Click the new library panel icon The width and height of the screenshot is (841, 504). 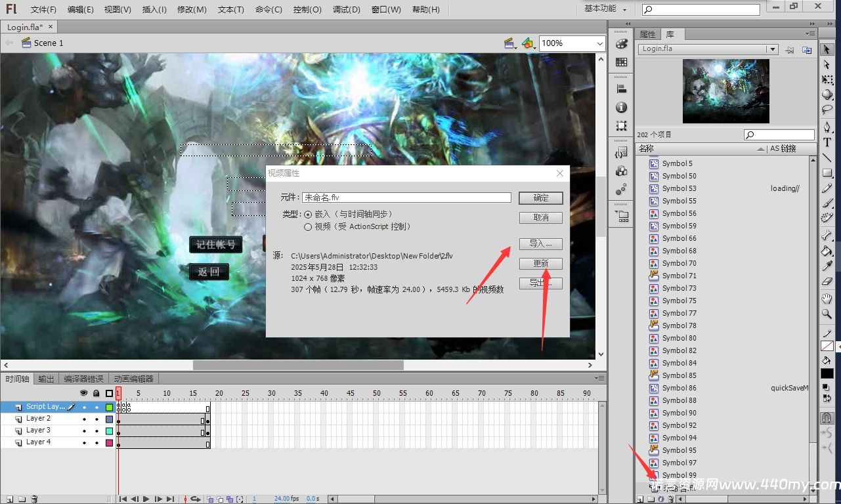[x=807, y=50]
